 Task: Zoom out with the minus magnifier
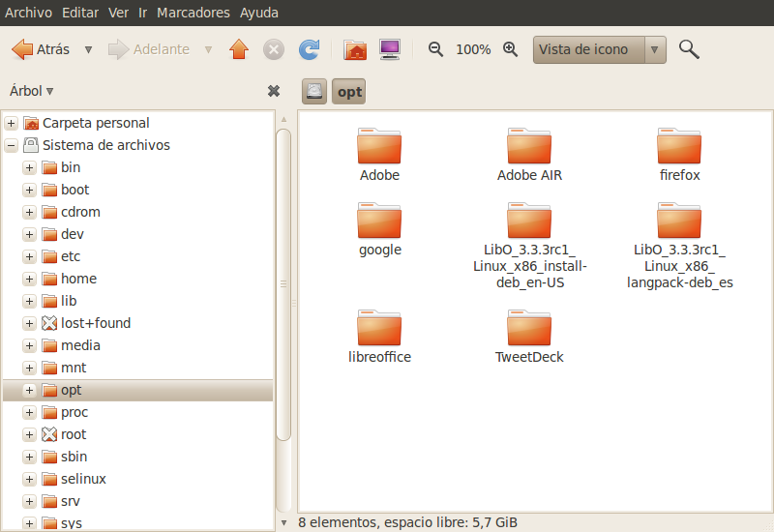tap(436, 49)
